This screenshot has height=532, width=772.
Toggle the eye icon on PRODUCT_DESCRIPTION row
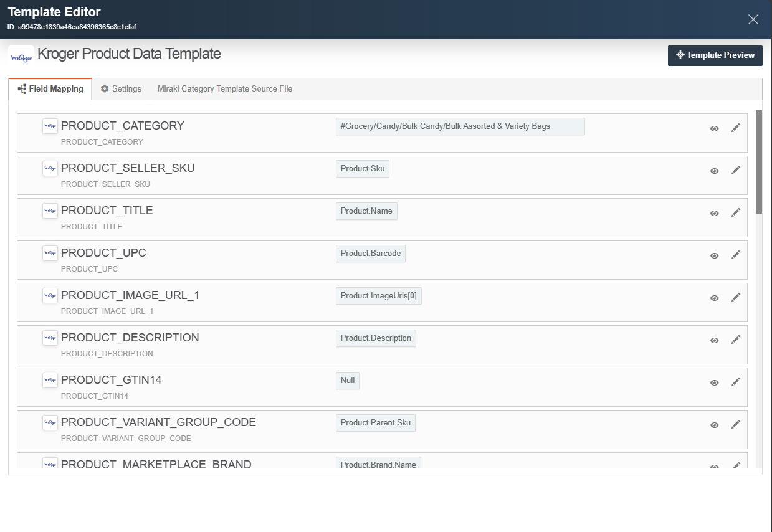click(714, 340)
